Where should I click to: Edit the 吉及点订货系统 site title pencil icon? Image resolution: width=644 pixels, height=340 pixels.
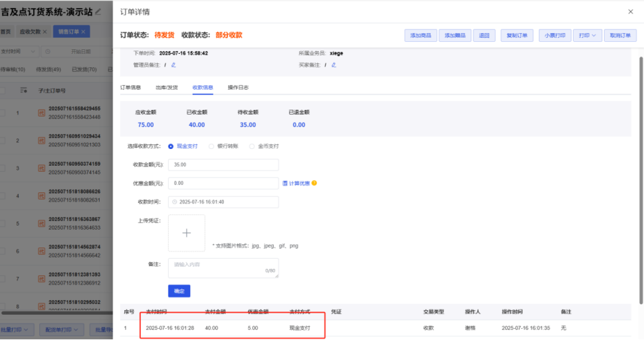coord(98,12)
